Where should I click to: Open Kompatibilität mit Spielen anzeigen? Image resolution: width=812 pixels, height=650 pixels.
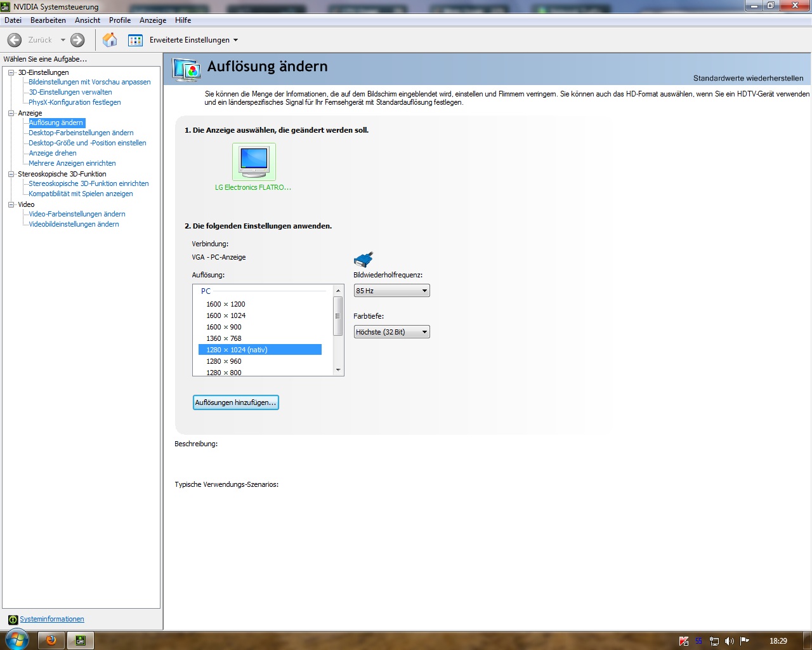(81, 194)
